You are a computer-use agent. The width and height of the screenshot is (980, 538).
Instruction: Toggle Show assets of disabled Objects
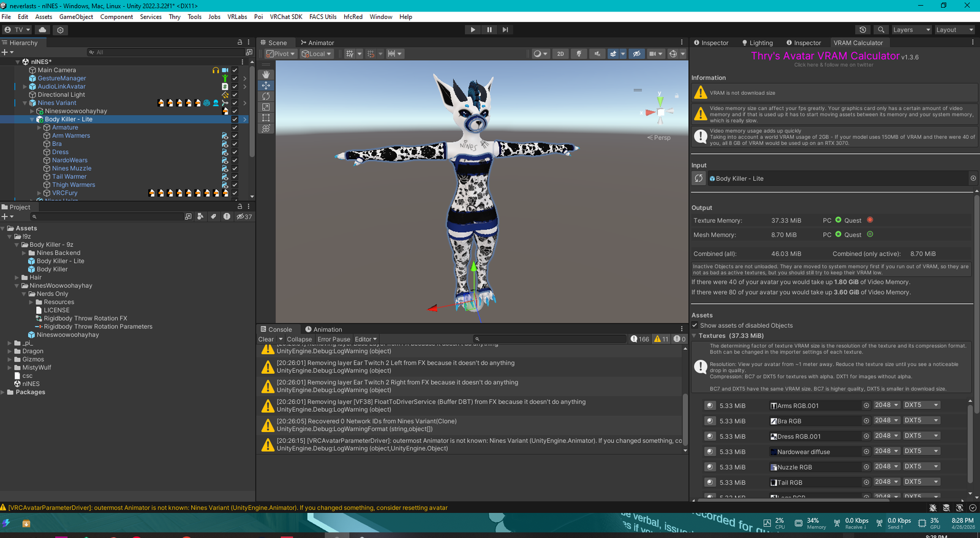[695, 325]
